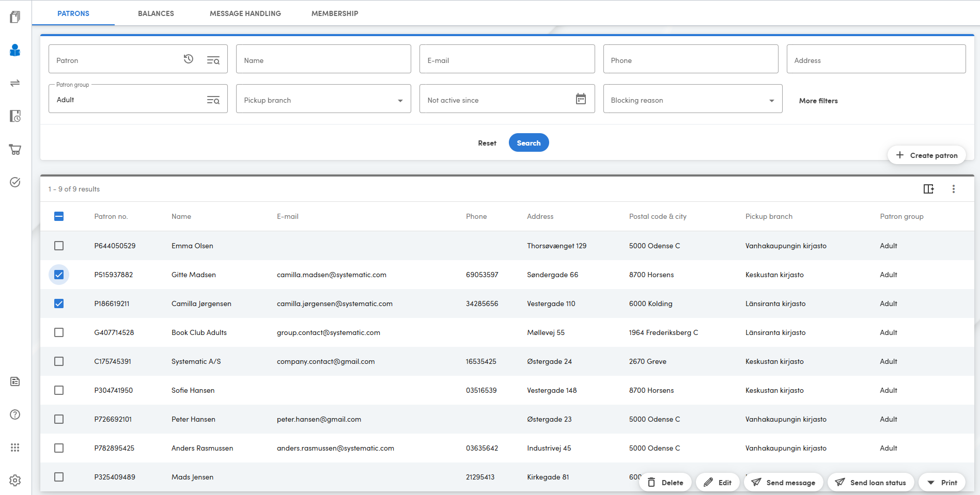Select patron number P325409489

click(115, 477)
